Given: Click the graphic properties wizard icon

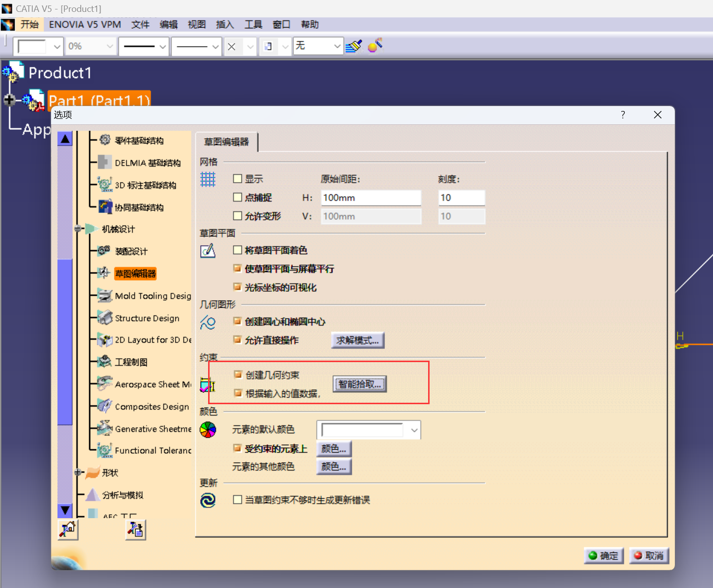Looking at the screenshot, I should pyautogui.click(x=375, y=45).
